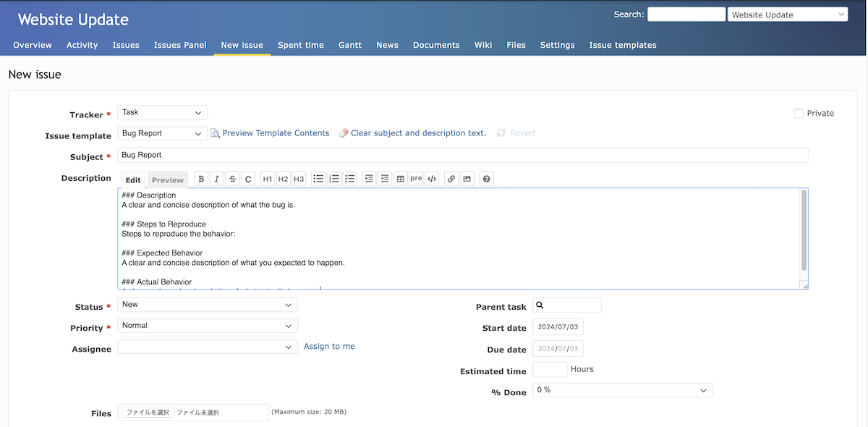Screen dimensions: 868x427
Task: Click Preview Template Contents
Action: [x=276, y=133]
